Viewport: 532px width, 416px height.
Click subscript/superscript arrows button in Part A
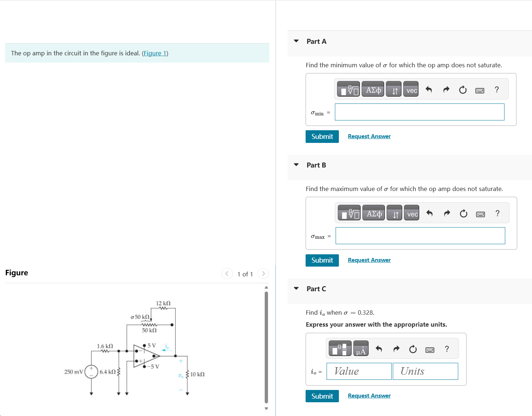(x=393, y=89)
